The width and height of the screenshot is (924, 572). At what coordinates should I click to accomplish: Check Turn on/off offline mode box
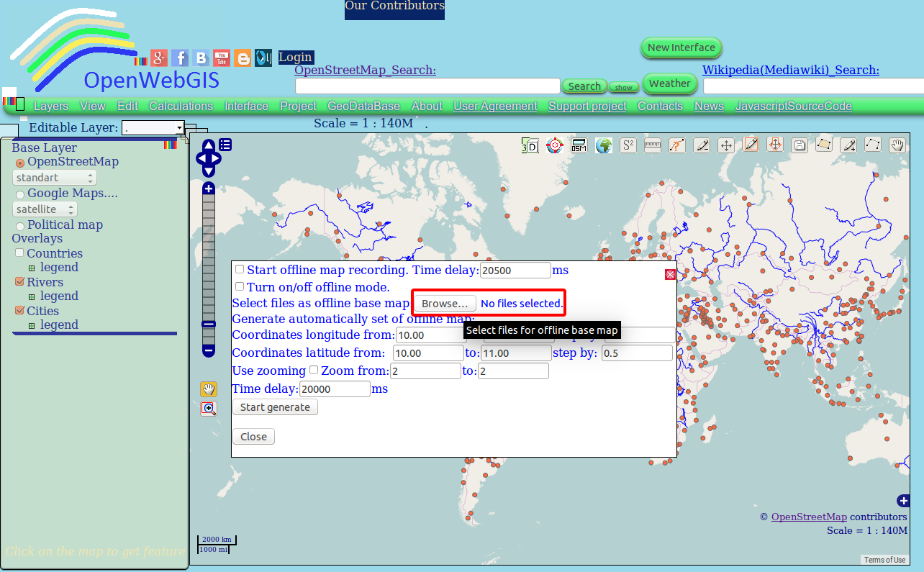(240, 286)
